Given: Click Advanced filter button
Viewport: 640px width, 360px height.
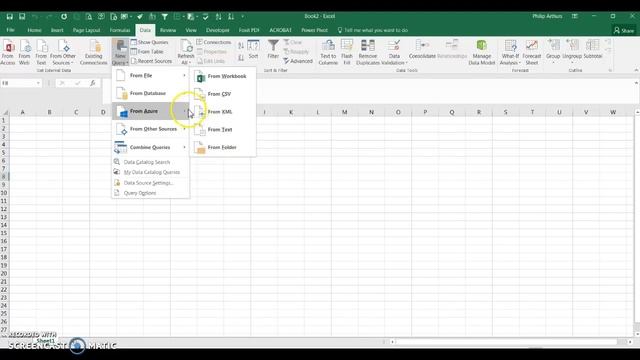Looking at the screenshot, I should tap(298, 61).
